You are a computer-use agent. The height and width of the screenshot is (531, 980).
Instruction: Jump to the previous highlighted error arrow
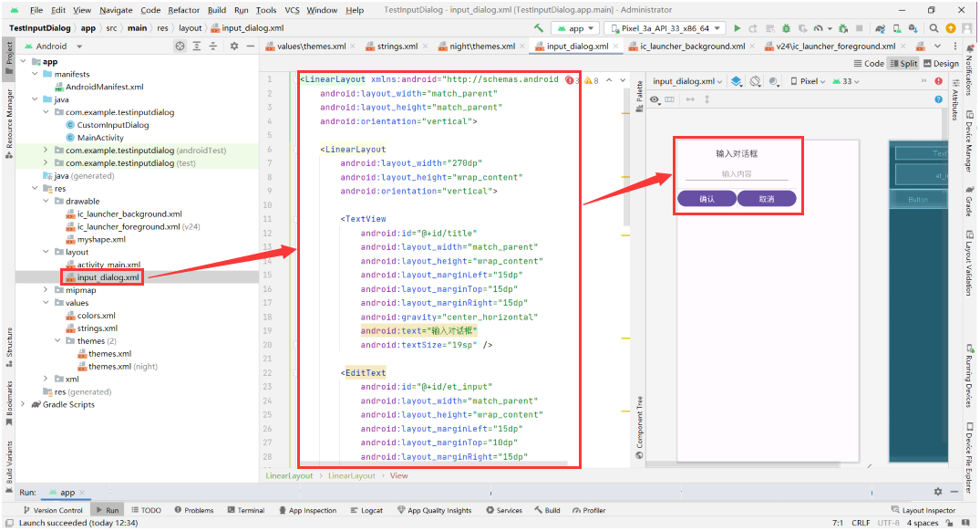609,80
